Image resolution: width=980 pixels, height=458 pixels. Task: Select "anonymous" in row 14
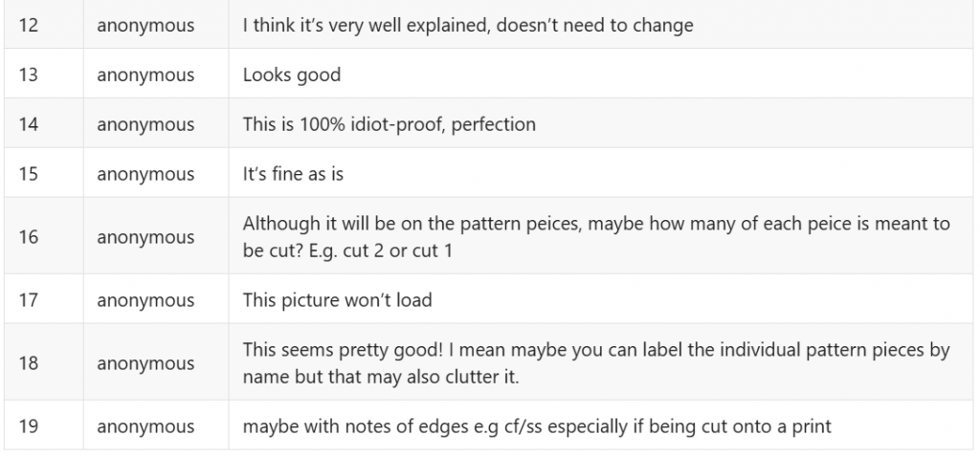tap(145, 124)
